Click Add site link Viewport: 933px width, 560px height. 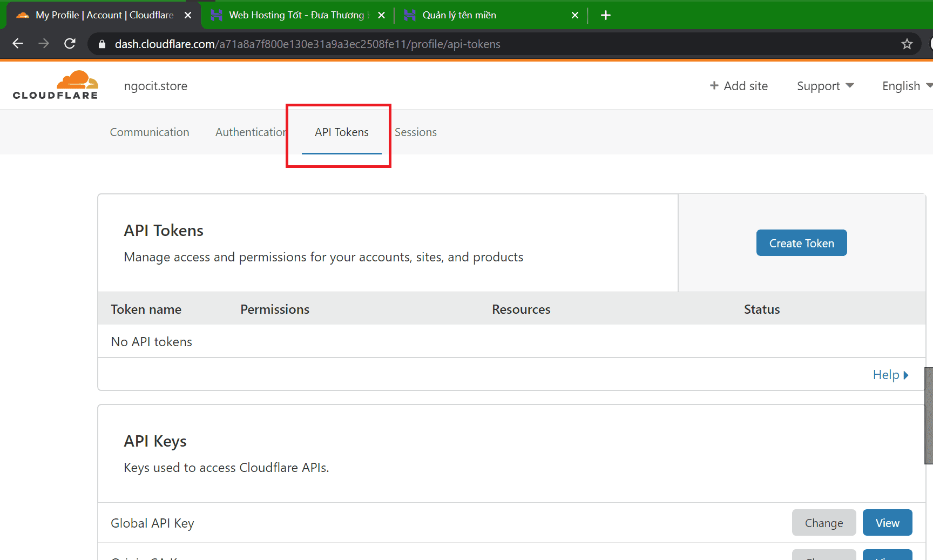pos(739,86)
